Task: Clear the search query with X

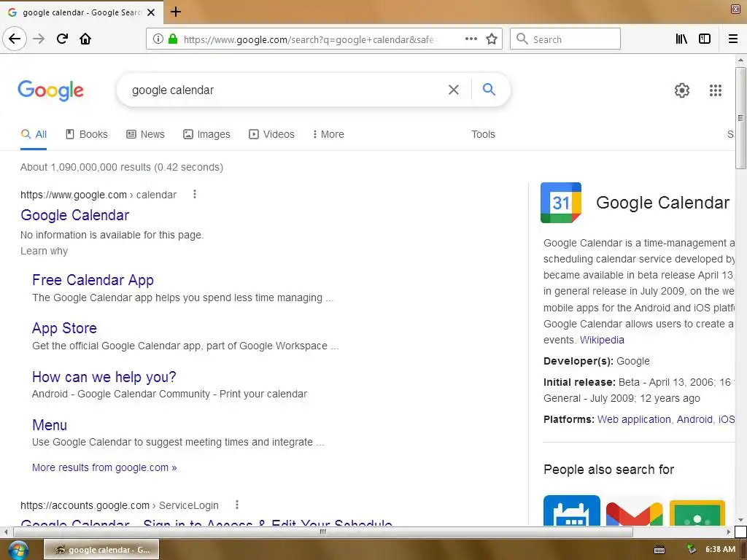Action: 454,90
